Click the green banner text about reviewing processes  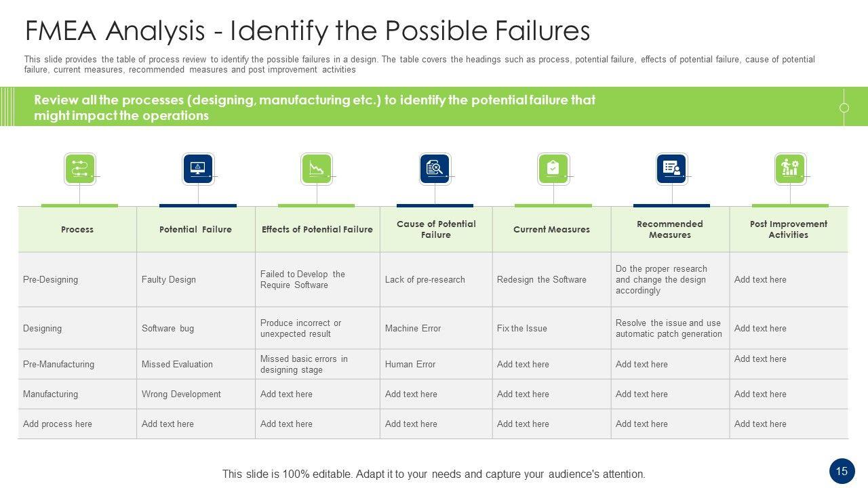coord(315,108)
